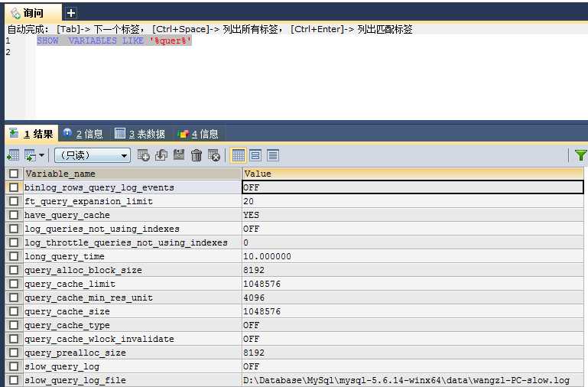Switch to text view mode

click(273, 154)
